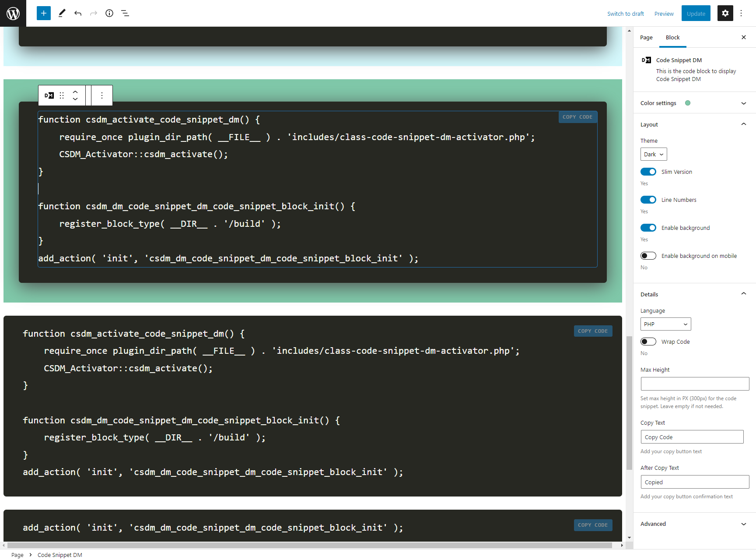The image size is (756, 560).
Task: Open the Language PHP dropdown
Action: (666, 324)
